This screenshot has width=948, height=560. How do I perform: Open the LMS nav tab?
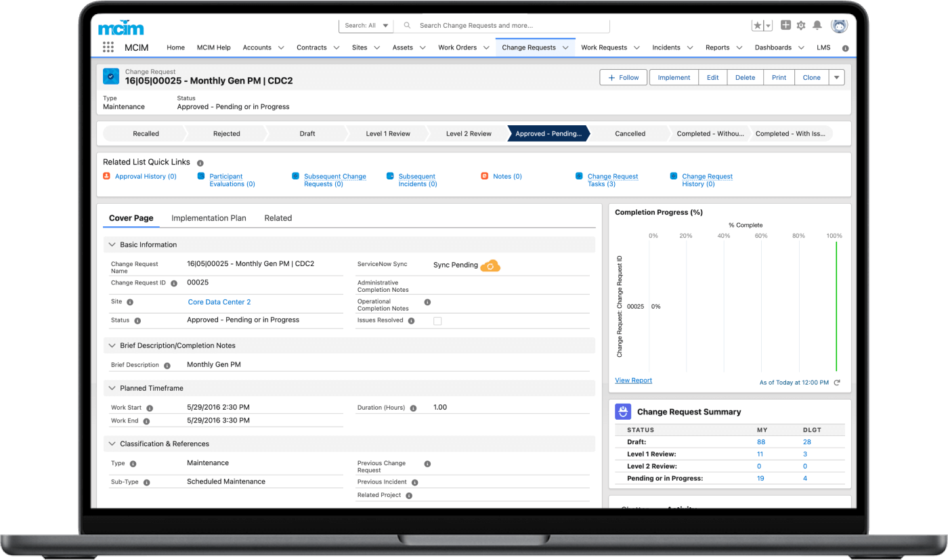click(x=823, y=47)
